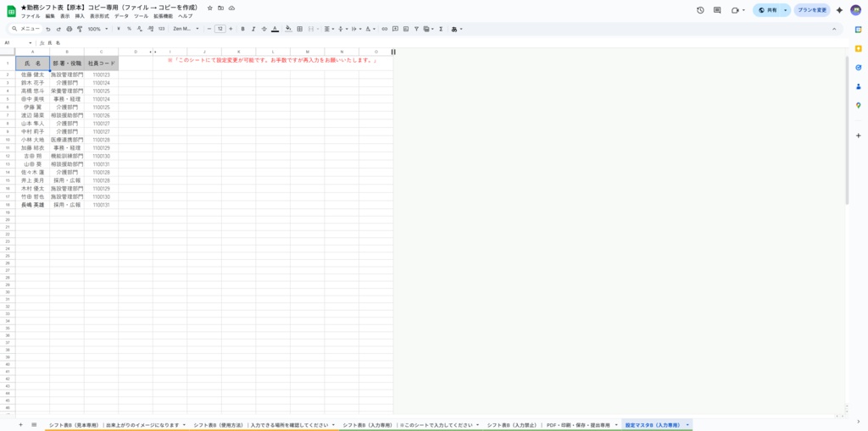
Task: Increase decimal places
Action: (150, 29)
